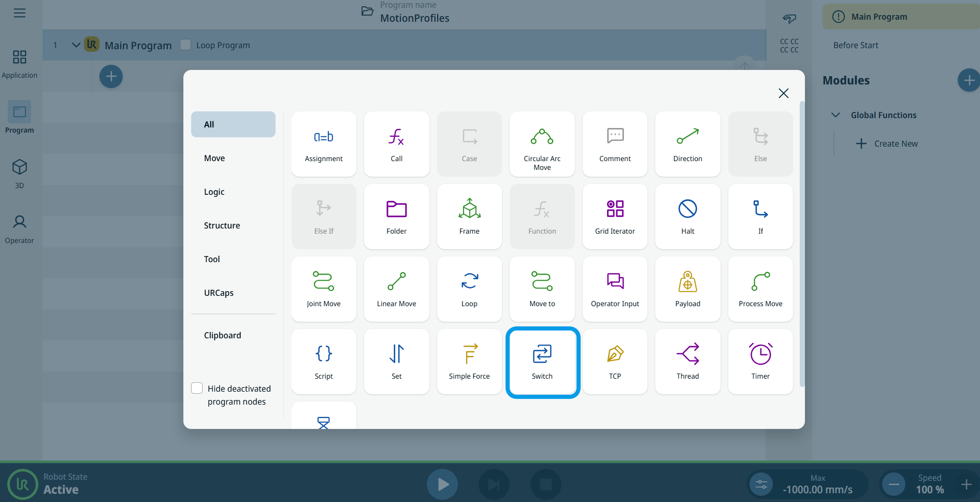980x502 pixels.
Task: Close the node picker dialog
Action: 783,93
